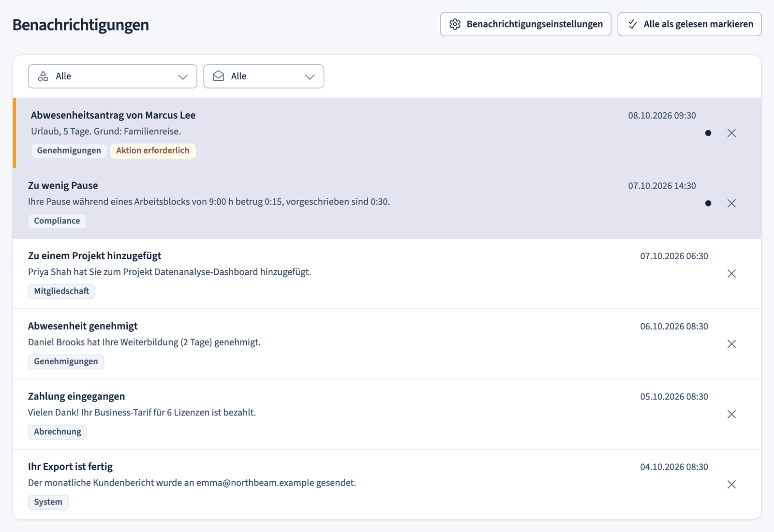The height and width of the screenshot is (532, 774).
Task: Dismiss the Zu einem Projekt hinzugefügt notification
Action: (731, 274)
